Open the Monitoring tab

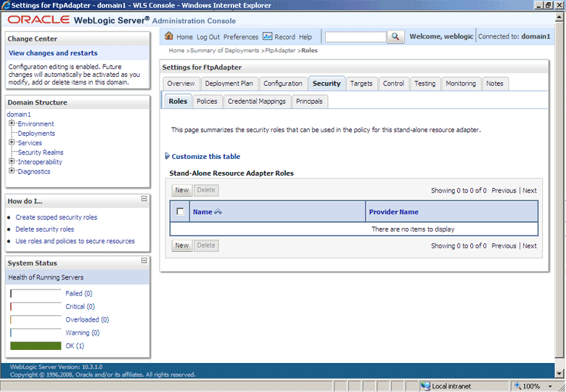(x=461, y=83)
